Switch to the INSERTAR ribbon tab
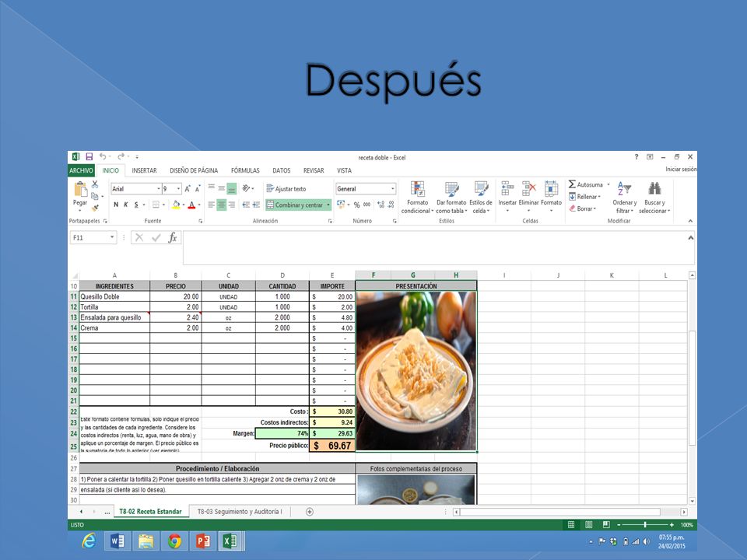Image resolution: width=747 pixels, height=560 pixels. point(145,170)
